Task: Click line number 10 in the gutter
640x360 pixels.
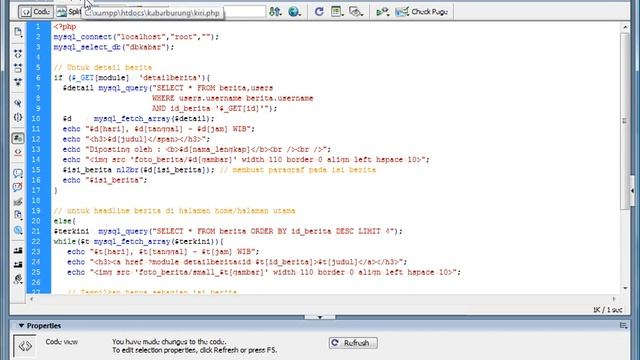Action: point(36,118)
